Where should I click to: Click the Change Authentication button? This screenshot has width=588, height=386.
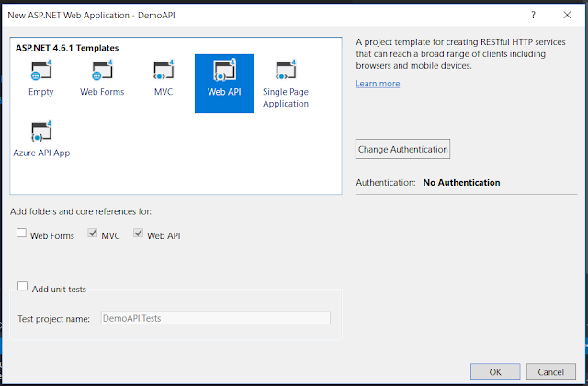pyautogui.click(x=402, y=149)
